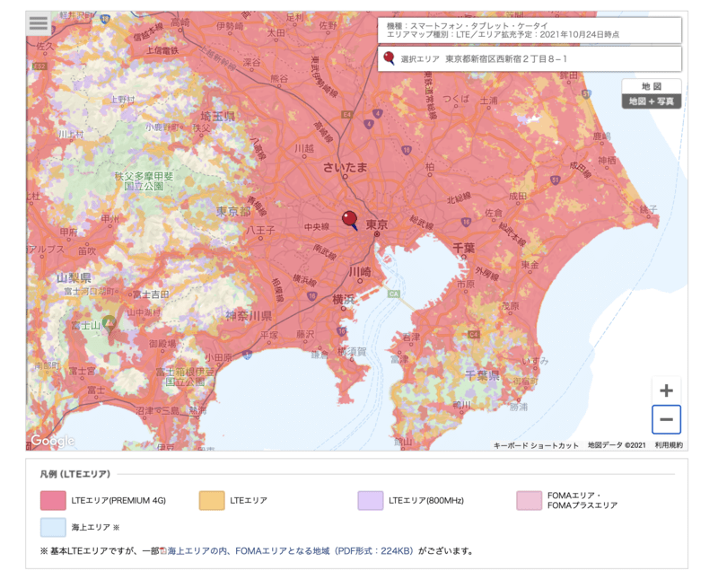
Task: Click the LTEエリア orange legend swatch
Action: [x=213, y=498]
